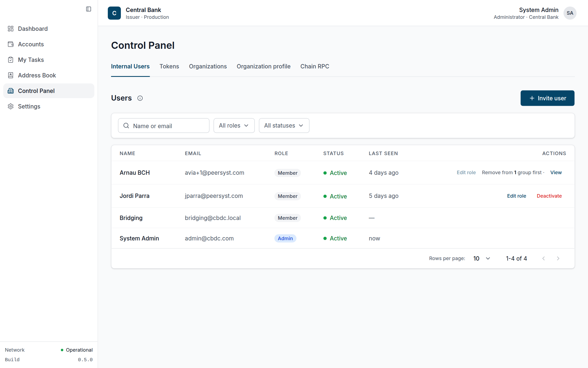Click the Address Book contact icon

point(11,75)
